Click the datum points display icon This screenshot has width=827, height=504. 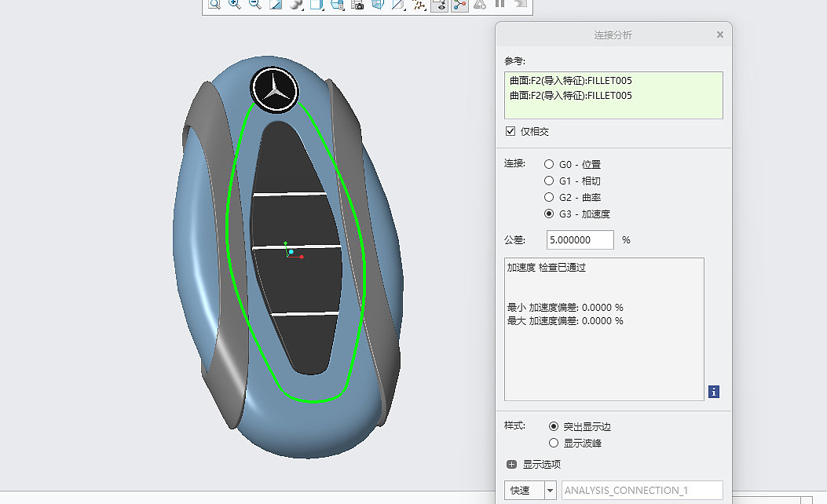coord(419,4)
